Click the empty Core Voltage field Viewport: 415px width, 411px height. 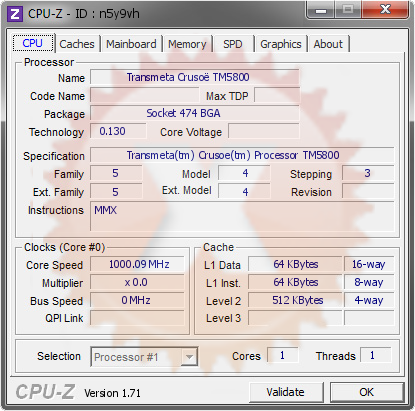tap(264, 131)
